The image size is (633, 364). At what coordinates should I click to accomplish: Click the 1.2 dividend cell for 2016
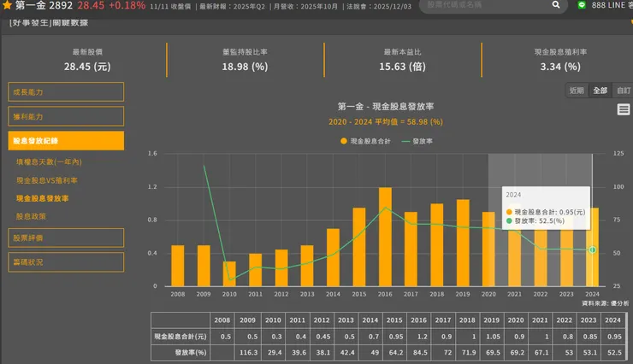tap(418, 336)
